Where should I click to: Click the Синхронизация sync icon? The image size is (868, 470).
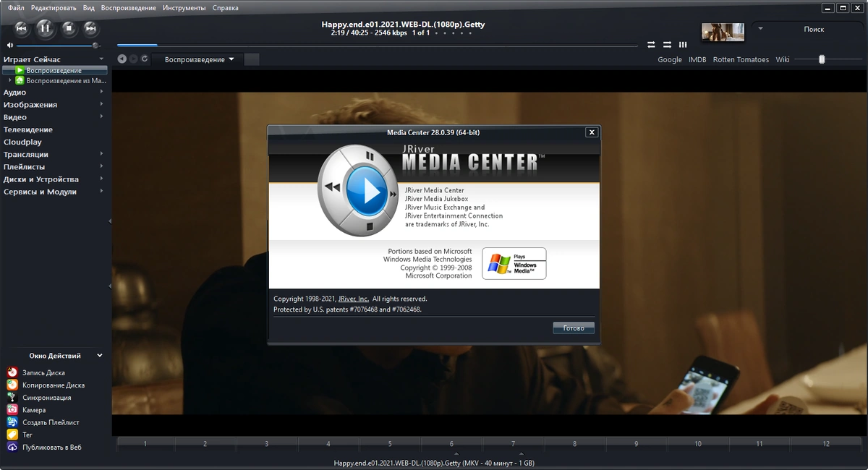point(12,397)
